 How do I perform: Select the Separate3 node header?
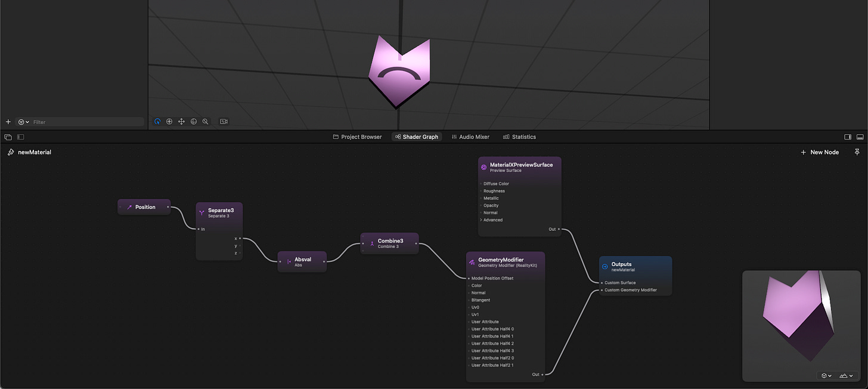click(x=219, y=212)
